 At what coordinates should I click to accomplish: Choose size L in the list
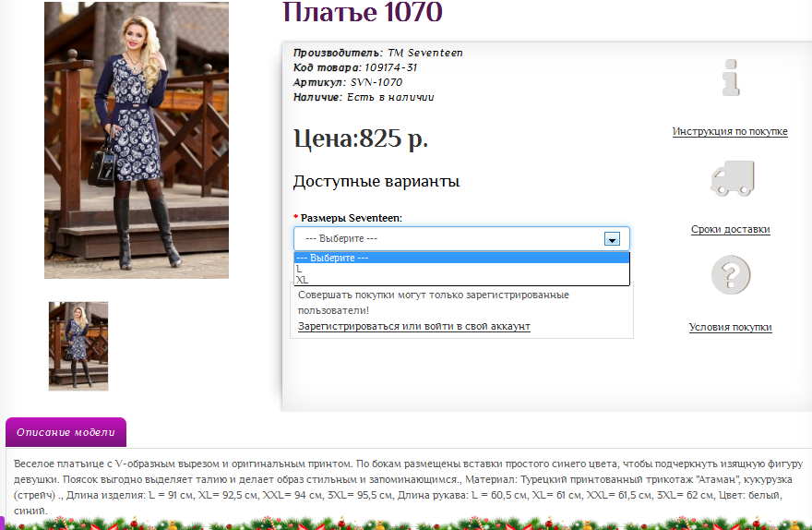tap(461, 269)
